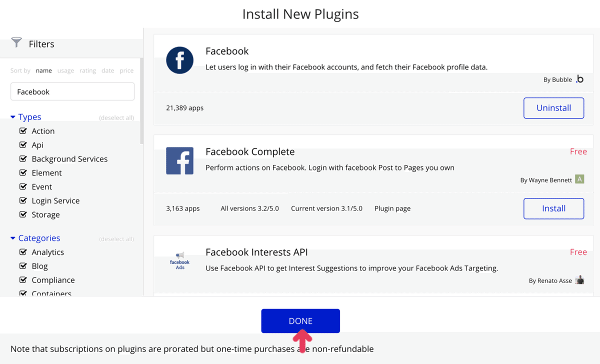
Task: Open the Facebook Complete plugin page link
Action: (392, 208)
